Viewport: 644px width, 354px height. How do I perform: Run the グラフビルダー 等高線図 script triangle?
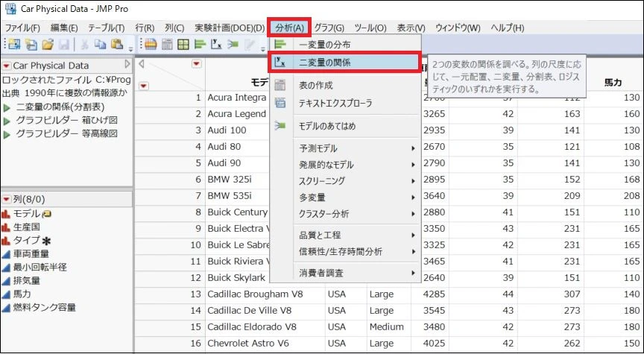[7, 134]
